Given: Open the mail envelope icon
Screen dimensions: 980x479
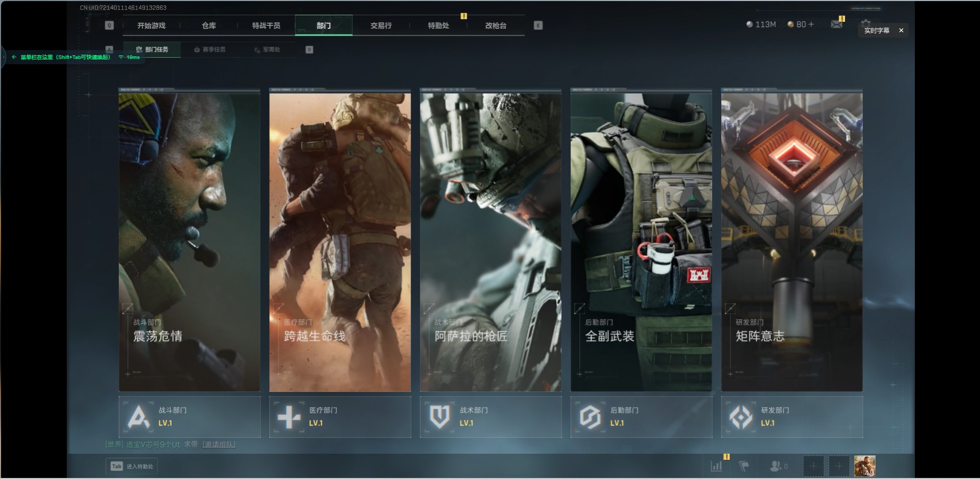Looking at the screenshot, I should pos(836,24).
